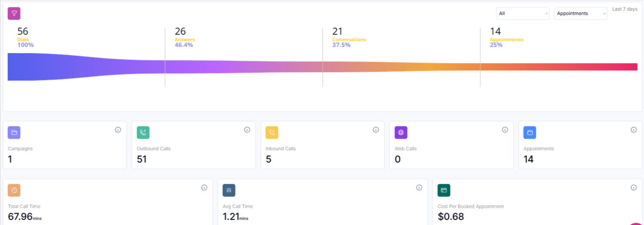Click the Campaigns folder icon

(14, 132)
